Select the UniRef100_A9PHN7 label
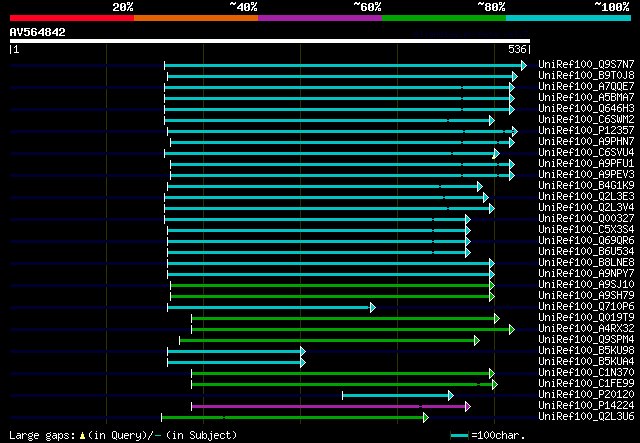The image size is (640, 443). tap(586, 141)
